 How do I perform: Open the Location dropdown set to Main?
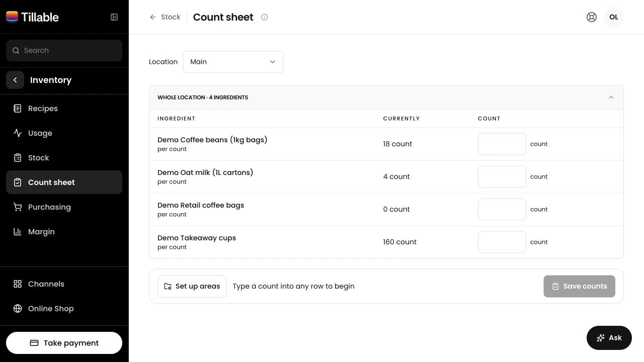pyautogui.click(x=233, y=62)
